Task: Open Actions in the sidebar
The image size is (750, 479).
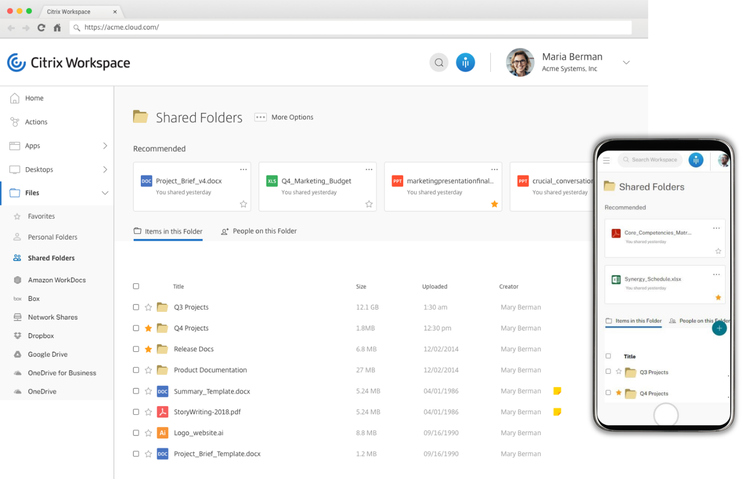Action: point(36,122)
